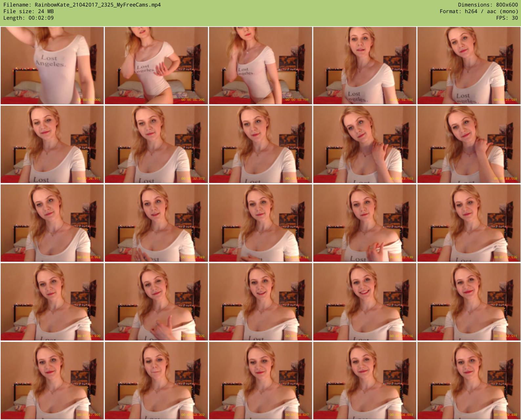This screenshot has height=420, width=521.
Task: Click the Dimensions 800x600 label
Action: point(488,5)
